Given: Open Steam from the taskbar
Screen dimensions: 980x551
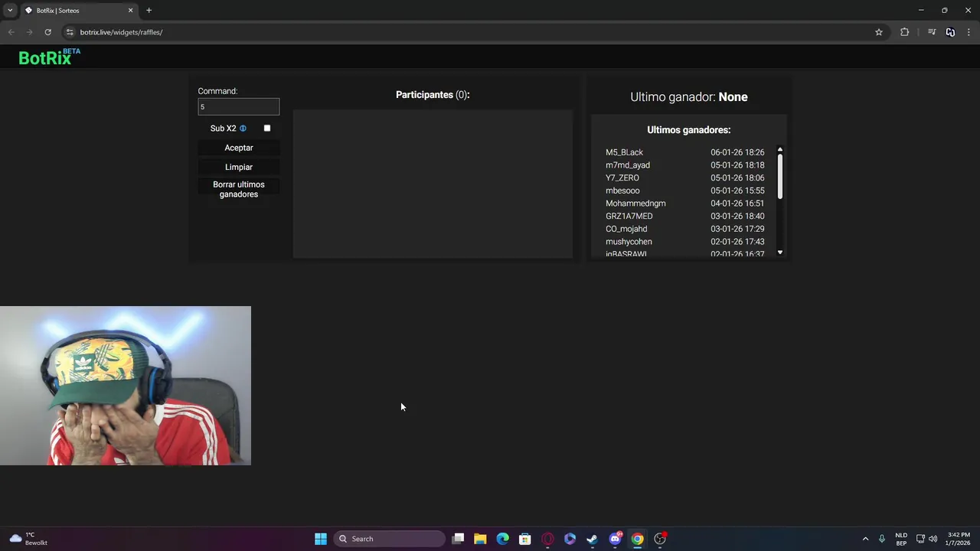Looking at the screenshot, I should tap(592, 539).
